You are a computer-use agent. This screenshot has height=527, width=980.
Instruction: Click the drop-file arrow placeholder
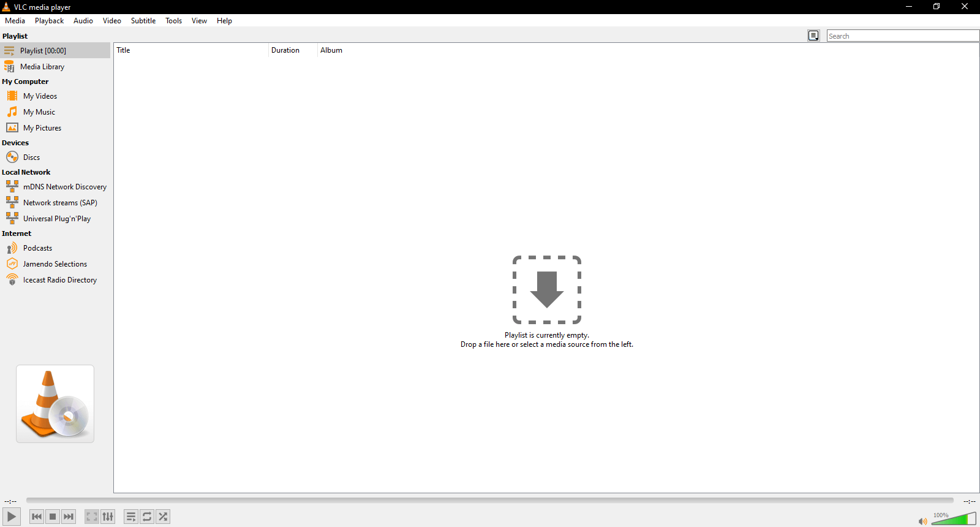(x=547, y=289)
